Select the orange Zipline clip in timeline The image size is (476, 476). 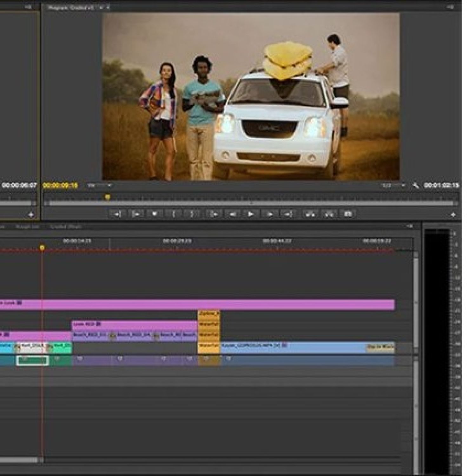point(209,314)
